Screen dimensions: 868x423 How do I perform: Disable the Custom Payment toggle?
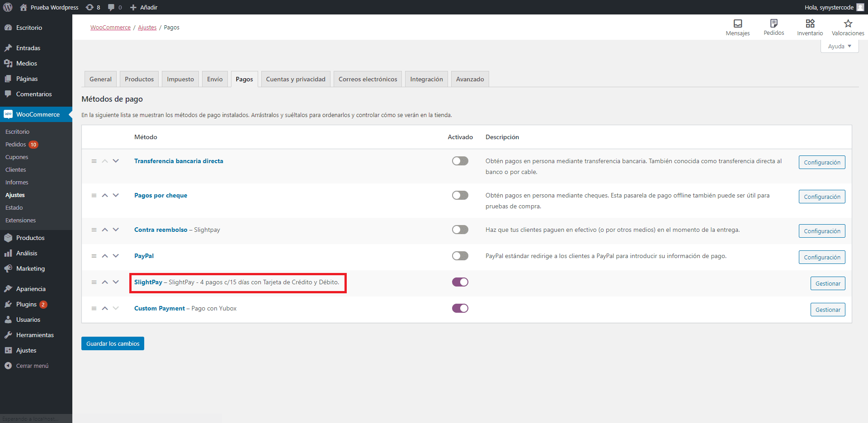click(x=460, y=308)
